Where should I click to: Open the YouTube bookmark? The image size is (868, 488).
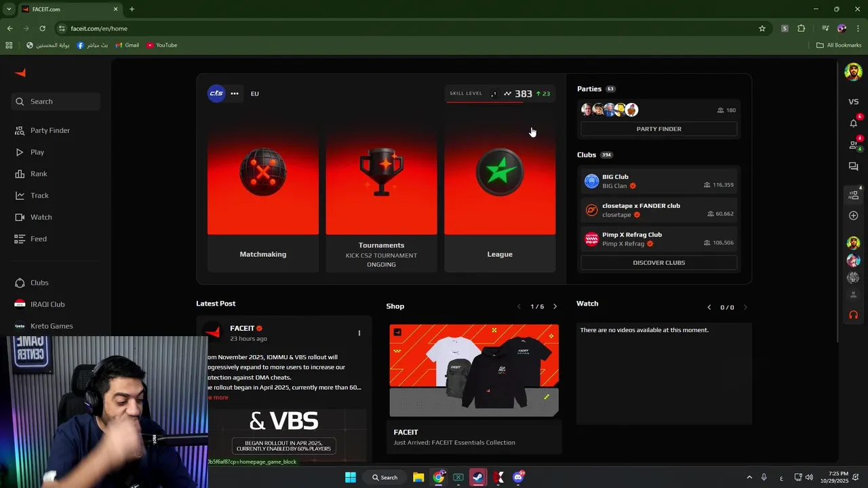pyautogui.click(x=161, y=45)
